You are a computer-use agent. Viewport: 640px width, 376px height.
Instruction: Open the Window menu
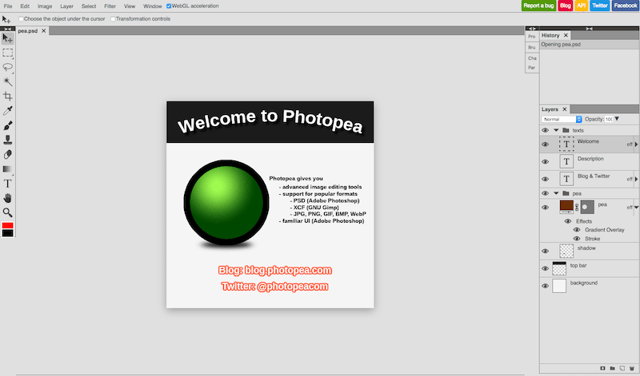(153, 6)
